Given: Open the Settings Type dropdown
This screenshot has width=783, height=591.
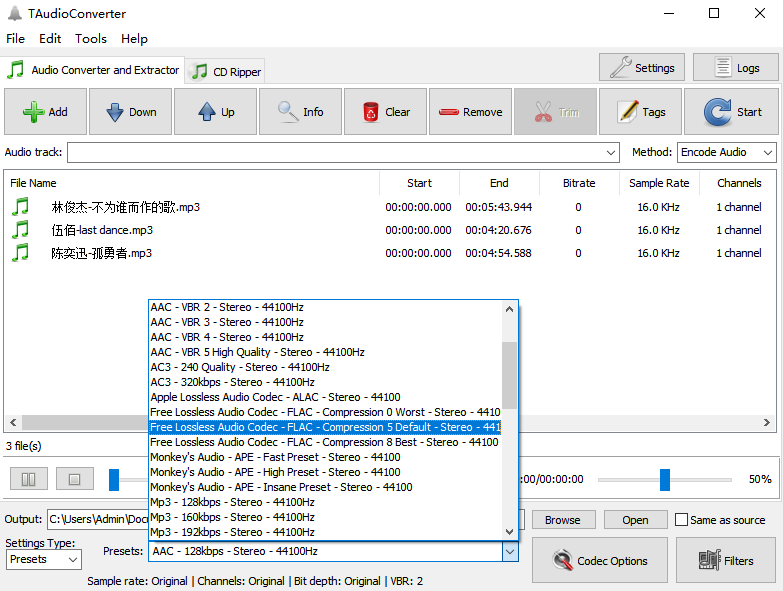Looking at the screenshot, I should point(44,560).
